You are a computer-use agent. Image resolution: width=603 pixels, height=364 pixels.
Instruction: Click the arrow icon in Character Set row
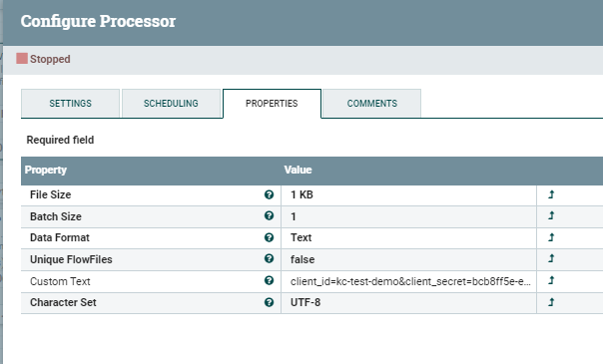[x=551, y=302]
